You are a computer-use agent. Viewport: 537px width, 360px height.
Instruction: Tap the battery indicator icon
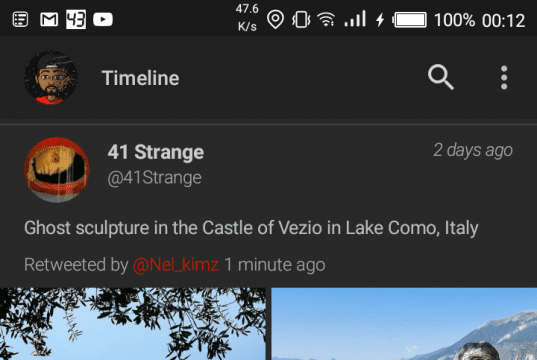410,20
